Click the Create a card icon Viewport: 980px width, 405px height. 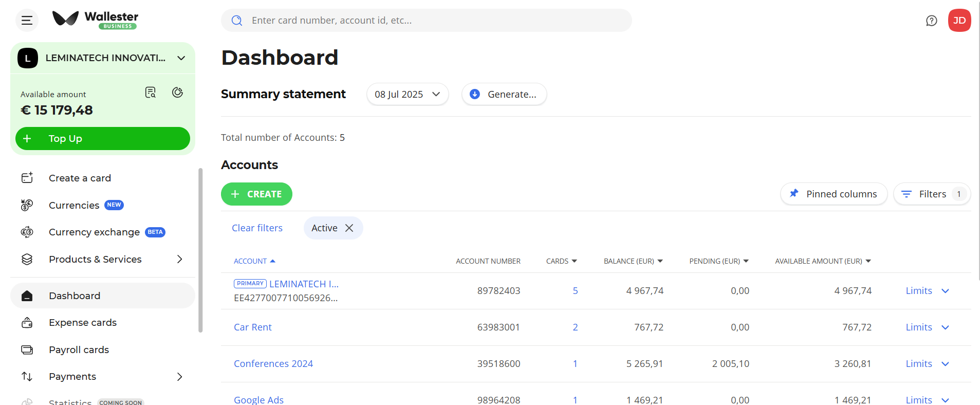pos(27,178)
